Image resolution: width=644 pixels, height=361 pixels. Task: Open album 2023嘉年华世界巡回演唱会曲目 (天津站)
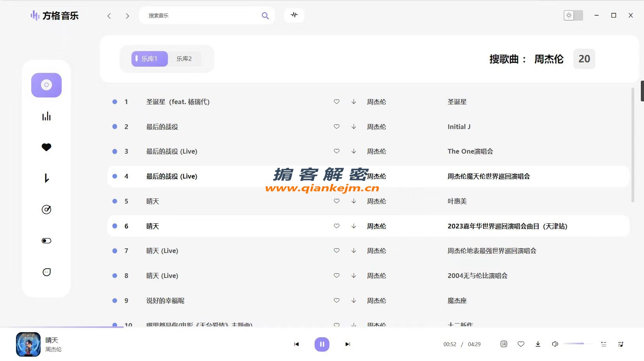[507, 226]
